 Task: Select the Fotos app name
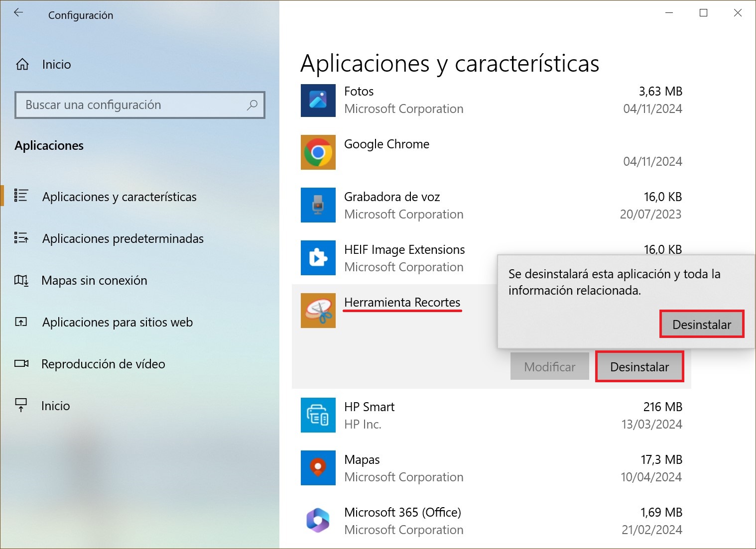click(x=359, y=91)
